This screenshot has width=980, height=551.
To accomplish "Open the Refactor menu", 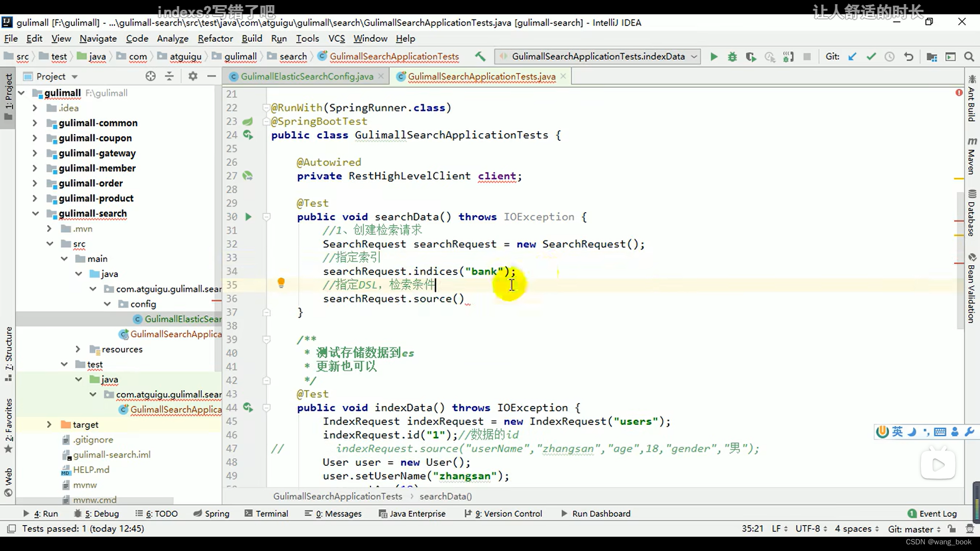I will pos(215,38).
